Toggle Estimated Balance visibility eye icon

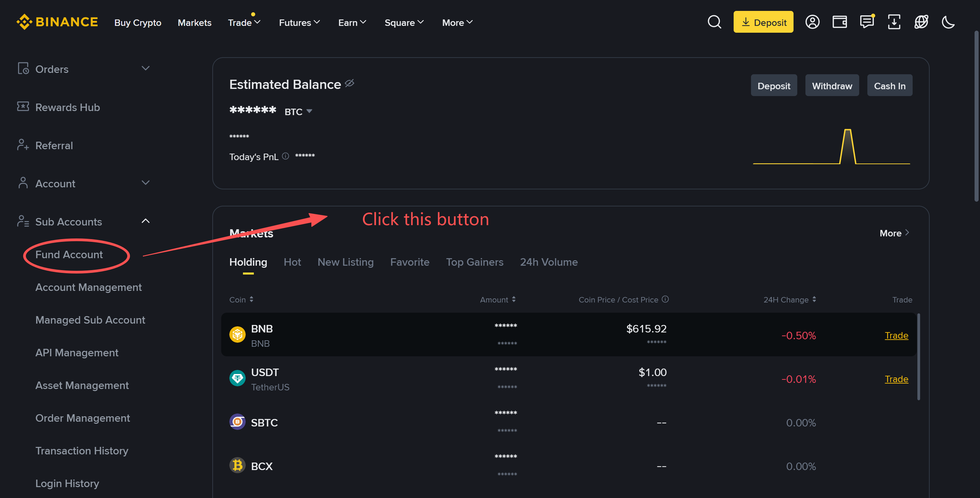click(349, 83)
